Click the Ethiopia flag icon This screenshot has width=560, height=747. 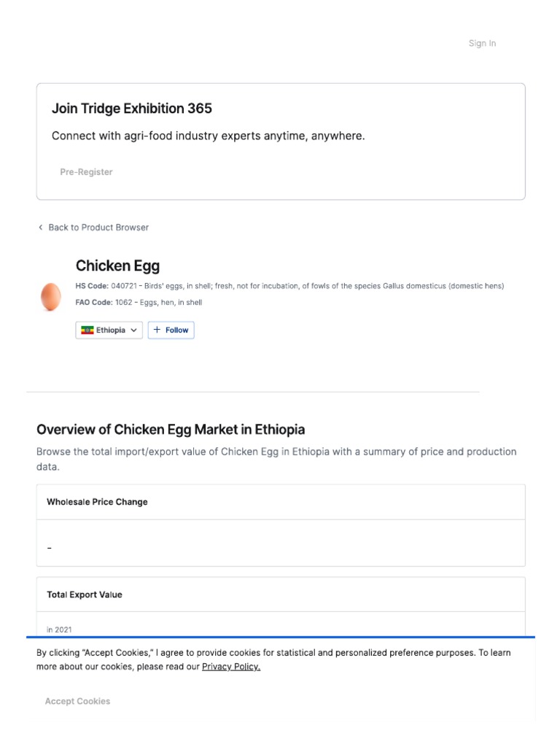pos(87,330)
